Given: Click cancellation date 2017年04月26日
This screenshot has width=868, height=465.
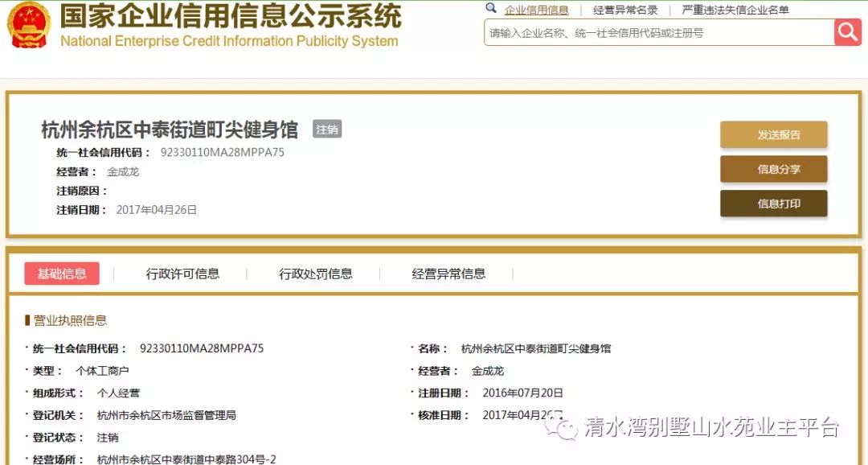Looking at the screenshot, I should click(157, 210).
